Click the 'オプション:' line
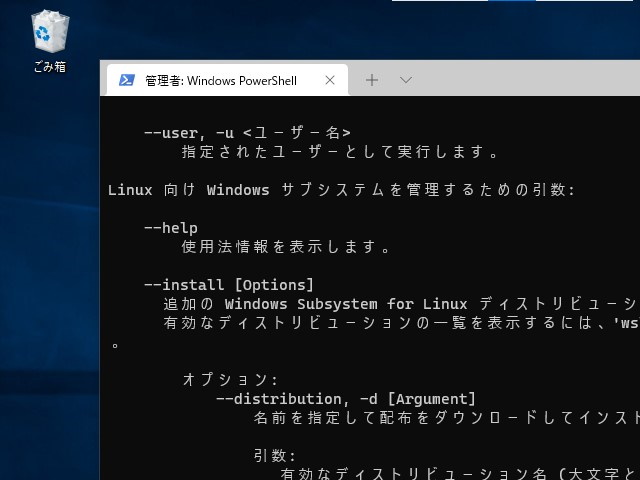Viewport: 640px width, 480px height. click(x=230, y=380)
